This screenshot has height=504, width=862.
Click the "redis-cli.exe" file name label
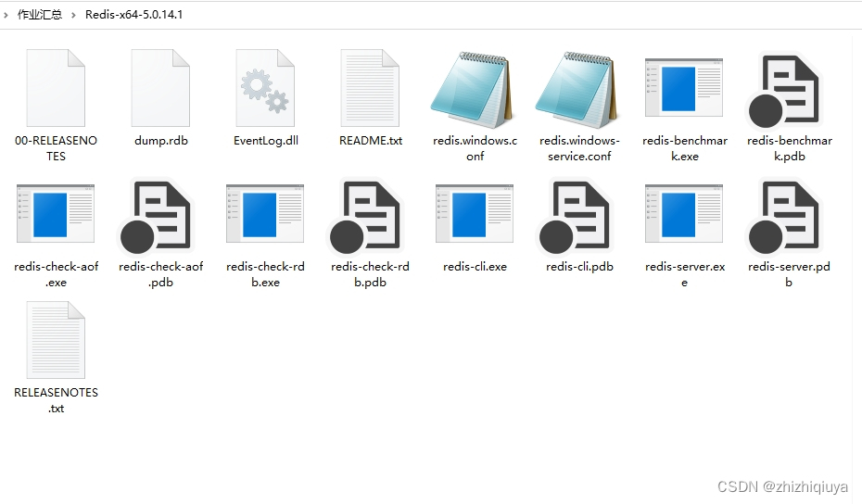click(x=475, y=267)
